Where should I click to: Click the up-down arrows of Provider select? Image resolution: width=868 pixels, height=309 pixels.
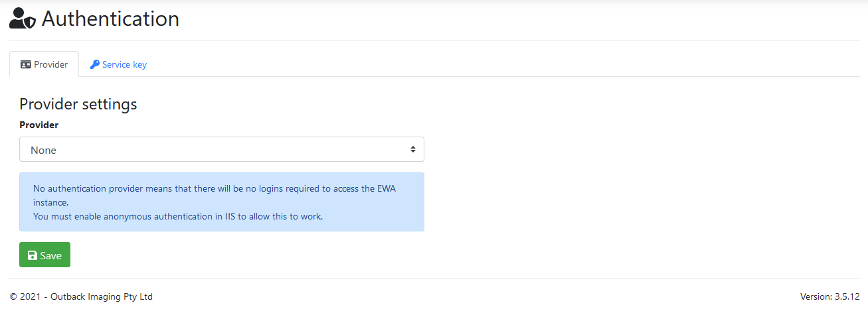coord(412,150)
